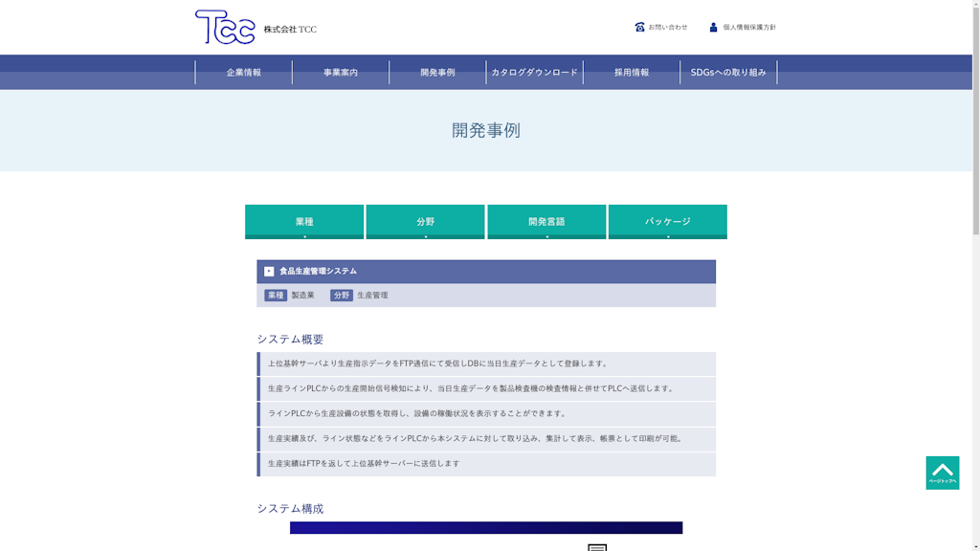Open the 分野 filter dropdown
Viewport: 980px width, 551px height.
[425, 221]
